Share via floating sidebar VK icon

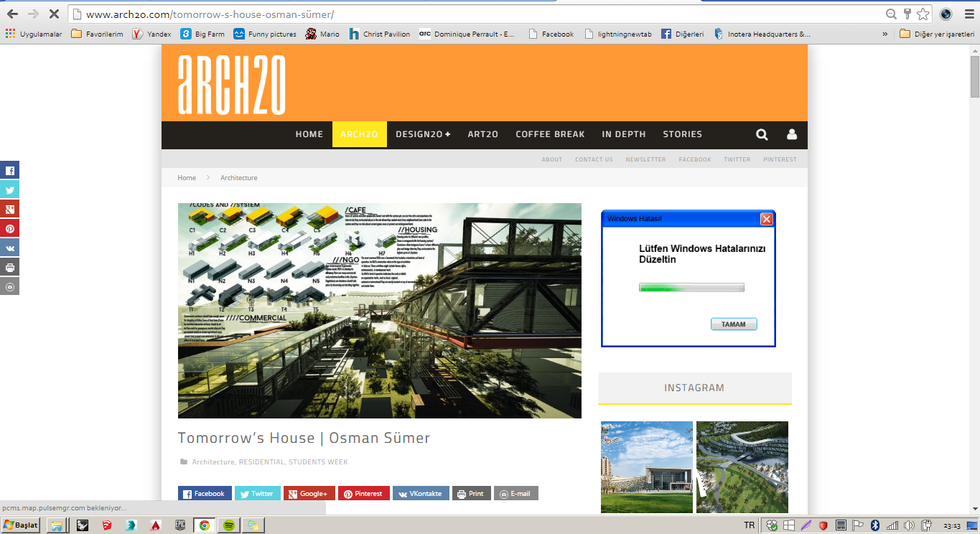(x=9, y=248)
